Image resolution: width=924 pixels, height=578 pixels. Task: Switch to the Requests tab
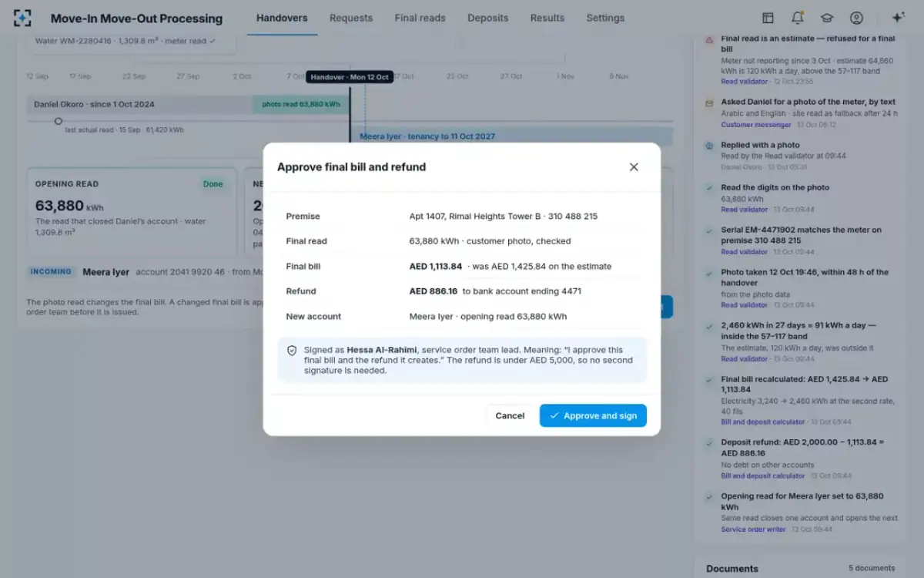(x=351, y=18)
